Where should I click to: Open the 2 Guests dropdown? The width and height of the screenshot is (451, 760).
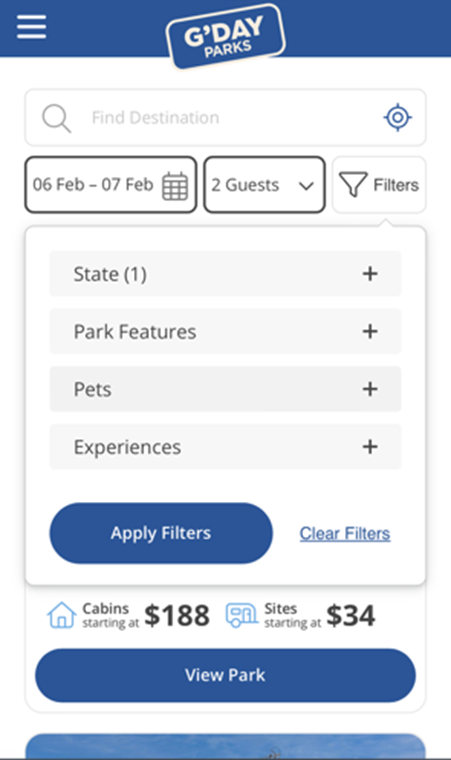(264, 185)
